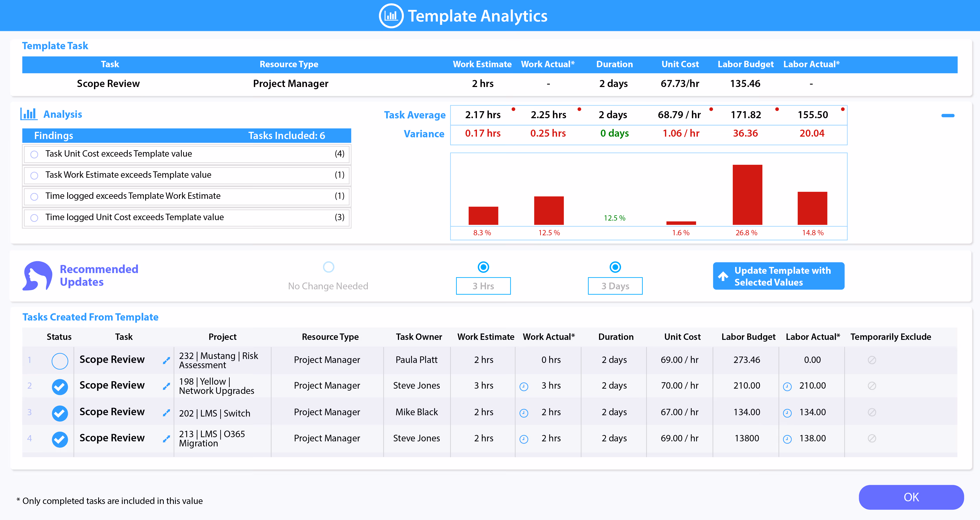The image size is (980, 520).
Task: Click the Labor Budget value 273.46
Action: click(746, 360)
